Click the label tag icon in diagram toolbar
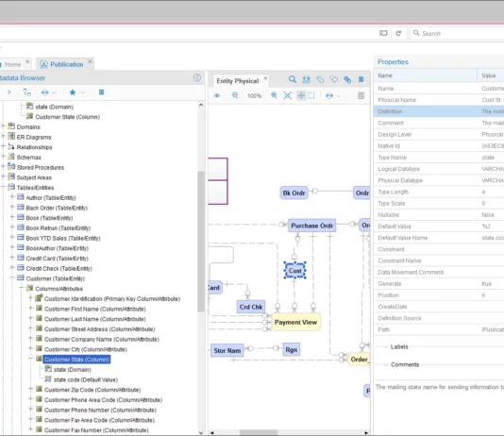 point(320,79)
